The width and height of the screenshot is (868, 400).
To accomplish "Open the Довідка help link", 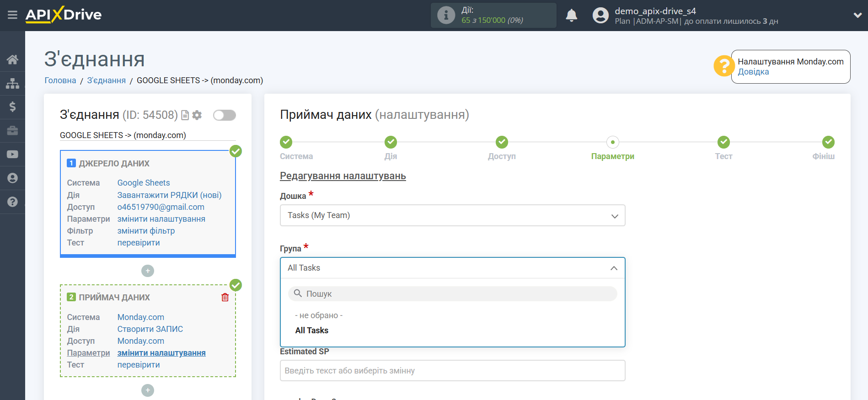I will 753,72.
